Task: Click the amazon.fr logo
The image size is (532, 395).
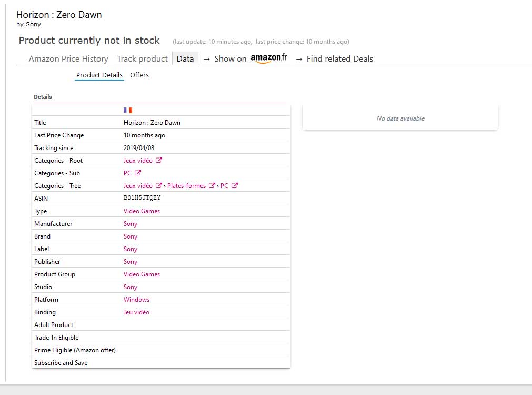Action: pos(269,58)
